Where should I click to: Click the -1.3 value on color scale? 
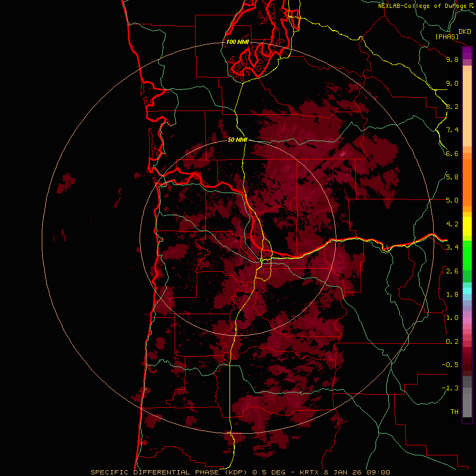pyautogui.click(x=450, y=388)
